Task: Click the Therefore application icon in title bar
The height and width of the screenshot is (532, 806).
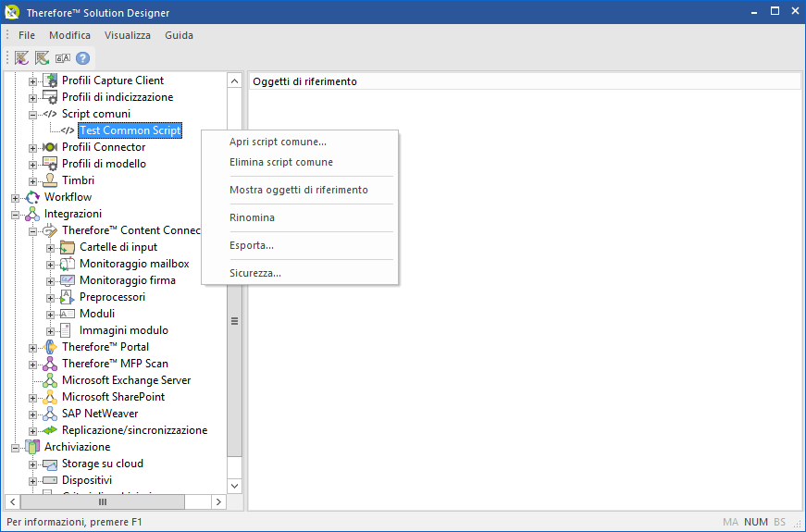Action: point(12,12)
